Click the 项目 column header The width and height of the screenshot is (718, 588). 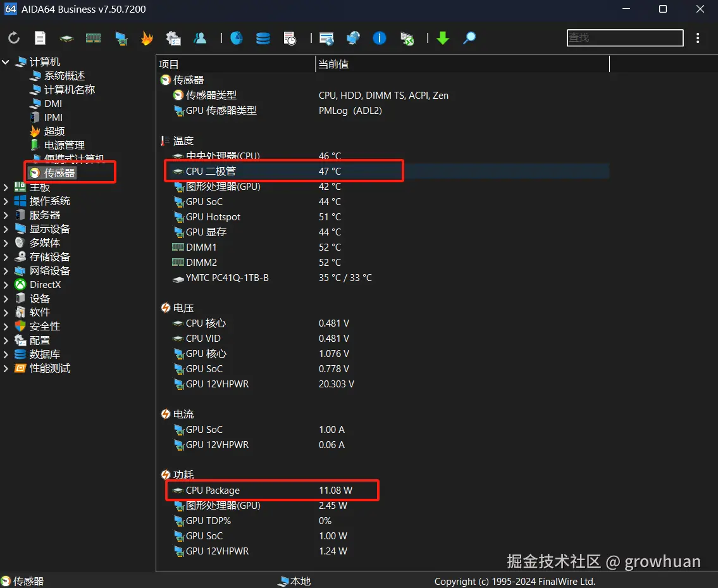click(236, 64)
